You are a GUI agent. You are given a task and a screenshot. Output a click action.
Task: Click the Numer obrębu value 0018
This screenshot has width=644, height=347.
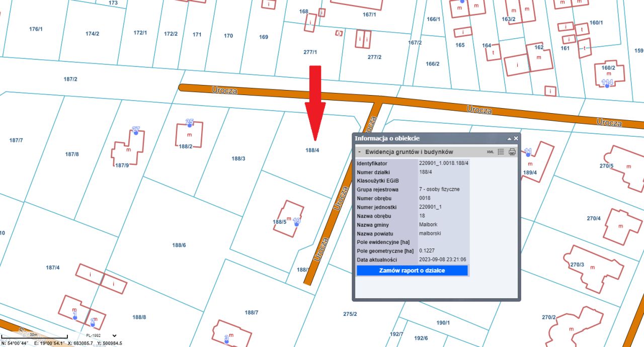pyautogui.click(x=425, y=198)
